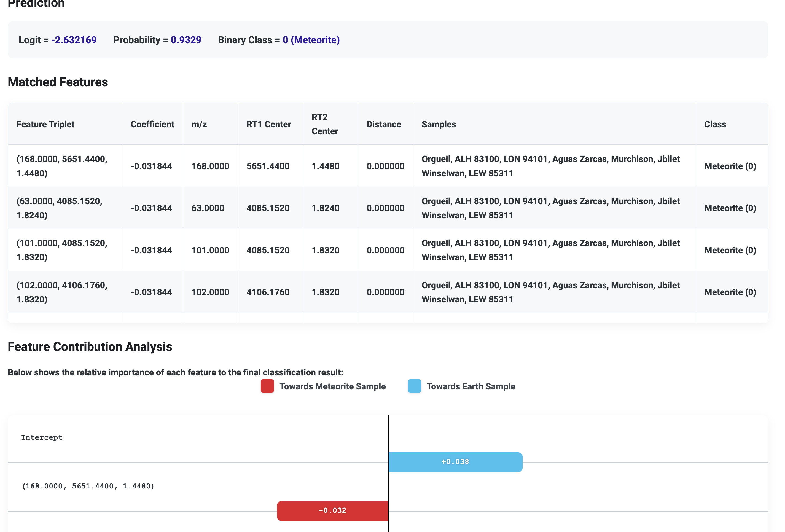The width and height of the screenshot is (785, 532).
Task: Click Towards Earth Sample legend label
Action: (471, 386)
